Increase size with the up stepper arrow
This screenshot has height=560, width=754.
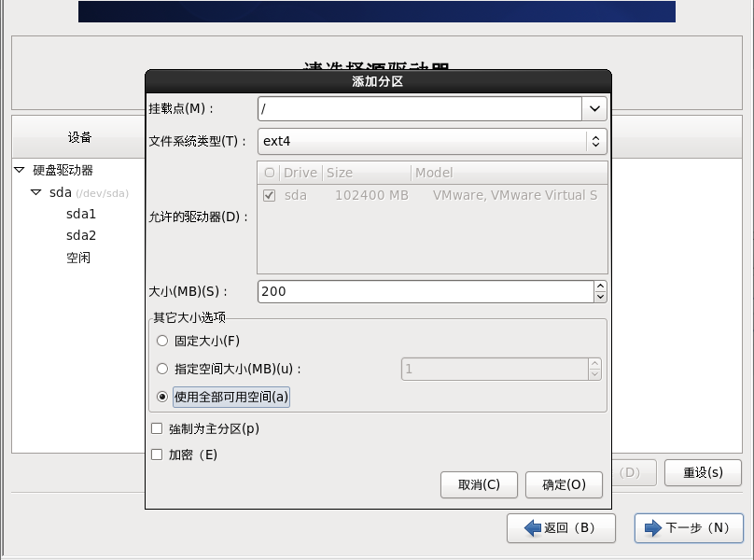click(x=600, y=287)
